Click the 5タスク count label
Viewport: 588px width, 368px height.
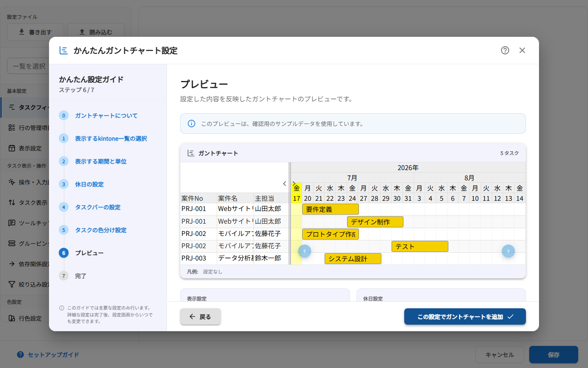click(x=510, y=153)
